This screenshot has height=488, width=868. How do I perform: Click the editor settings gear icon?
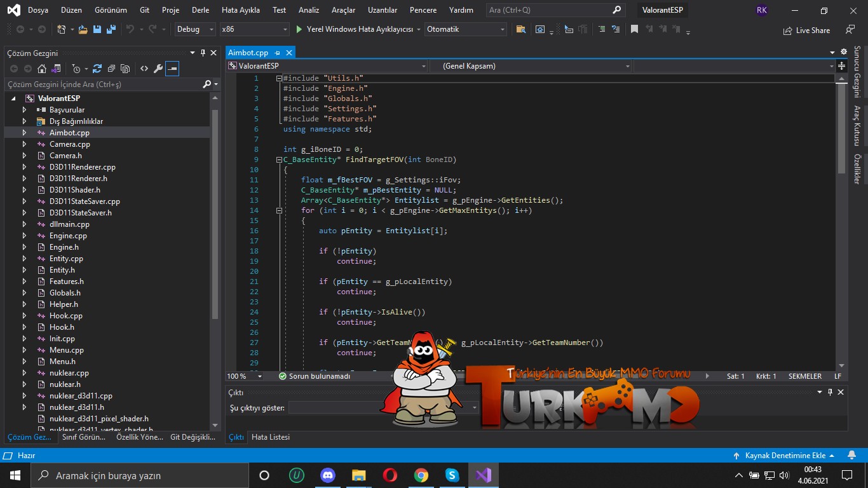tap(844, 52)
